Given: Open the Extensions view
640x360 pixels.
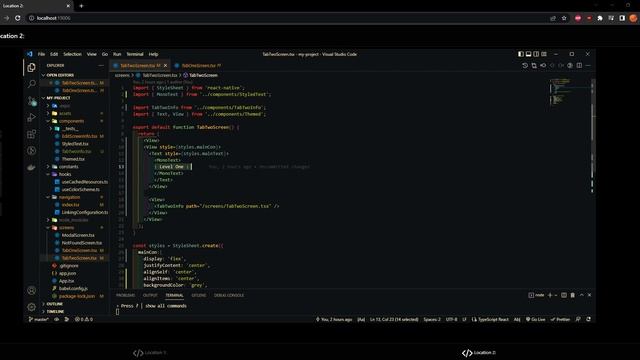Looking at the screenshot, I should [31, 134].
